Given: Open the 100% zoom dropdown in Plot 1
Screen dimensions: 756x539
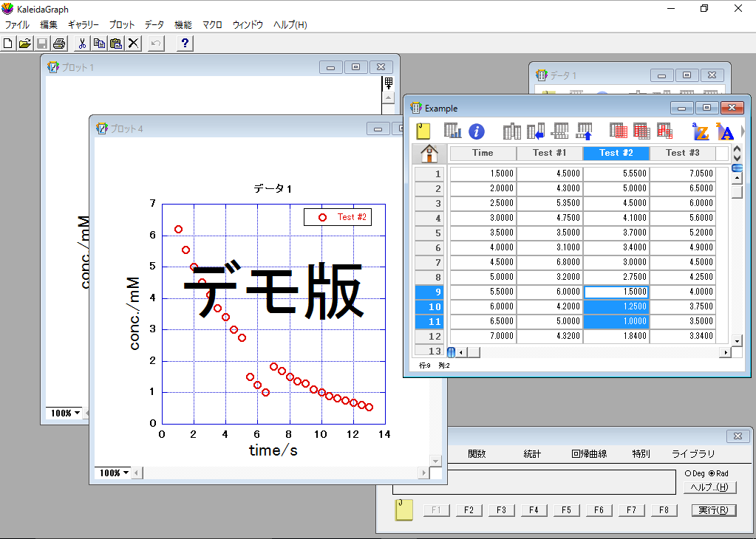Looking at the screenshot, I should [65, 413].
